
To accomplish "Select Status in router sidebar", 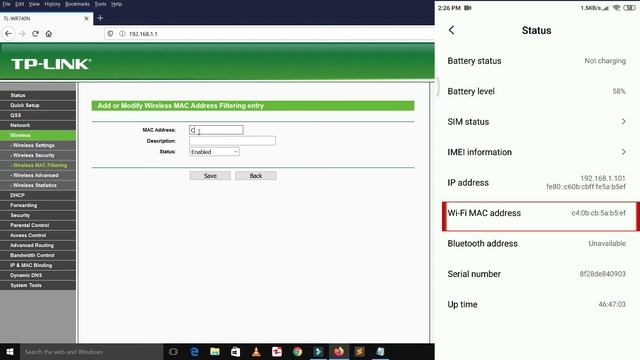I will 38,95.
